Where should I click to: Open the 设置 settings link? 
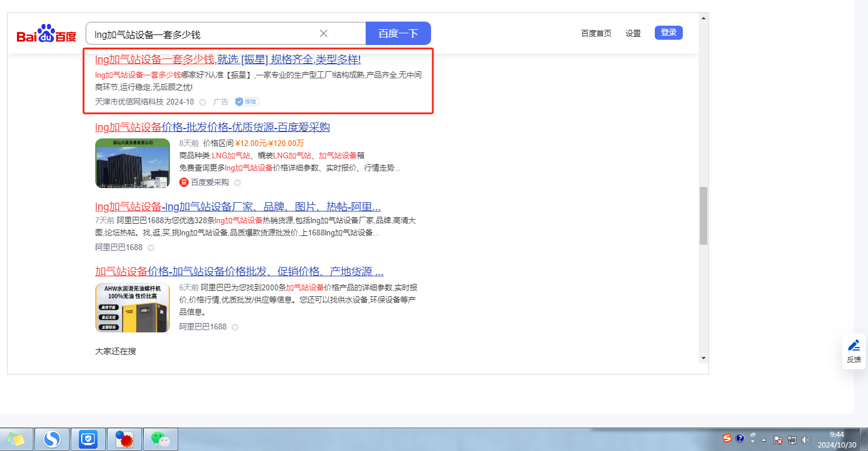(633, 33)
